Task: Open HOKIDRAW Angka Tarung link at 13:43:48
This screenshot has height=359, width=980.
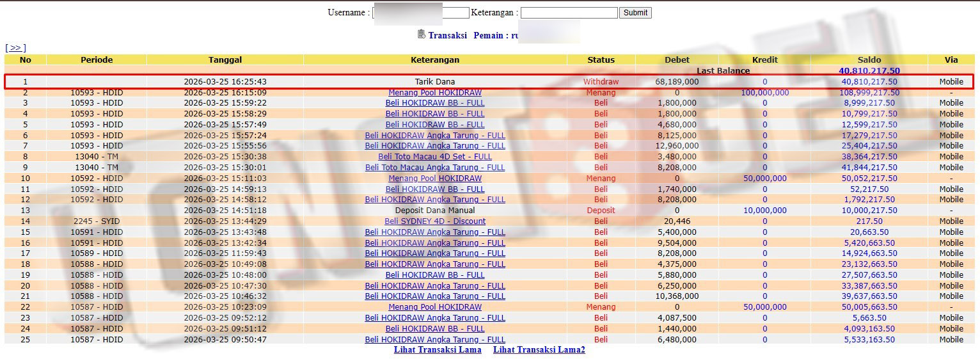Action: (x=435, y=232)
